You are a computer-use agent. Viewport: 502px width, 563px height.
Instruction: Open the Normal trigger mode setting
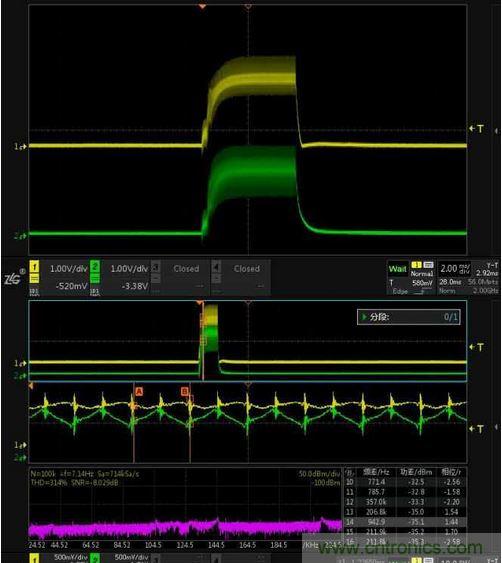pyautogui.click(x=422, y=274)
